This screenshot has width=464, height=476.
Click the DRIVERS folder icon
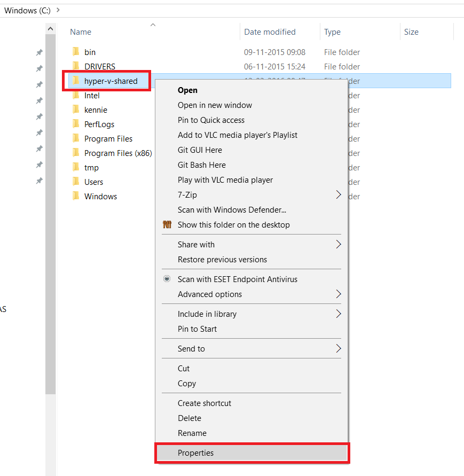tap(75, 67)
